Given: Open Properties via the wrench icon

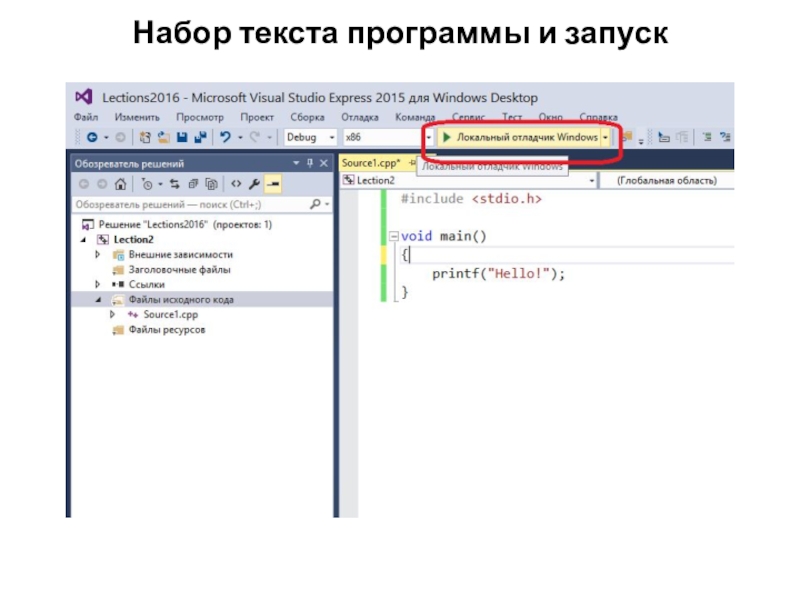Looking at the screenshot, I should (x=254, y=184).
